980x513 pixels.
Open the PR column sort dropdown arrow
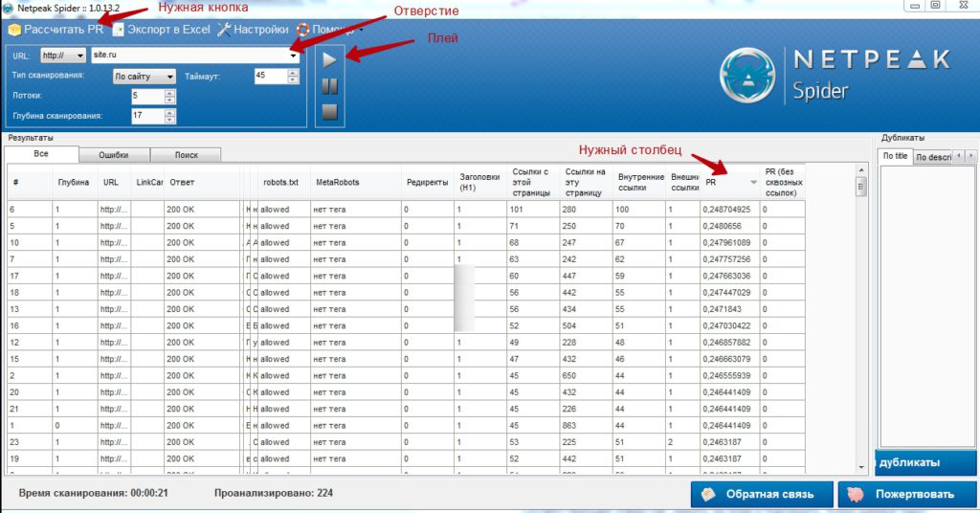(x=754, y=183)
